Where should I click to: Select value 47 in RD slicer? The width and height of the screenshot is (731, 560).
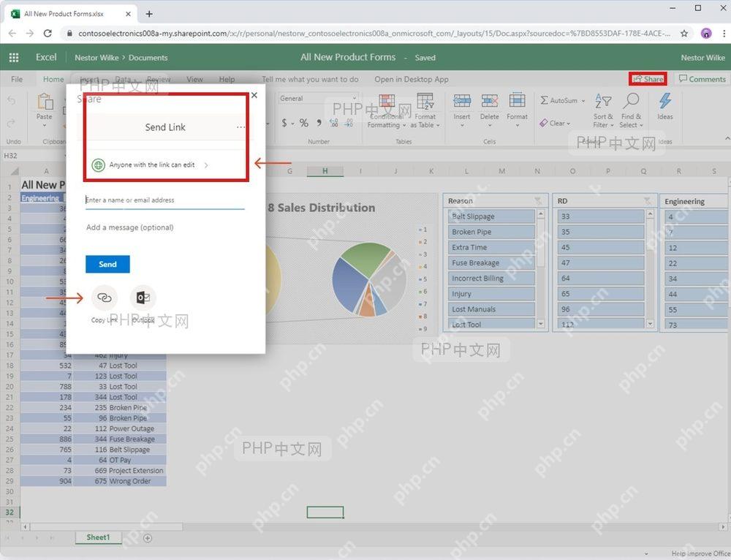(x=600, y=263)
